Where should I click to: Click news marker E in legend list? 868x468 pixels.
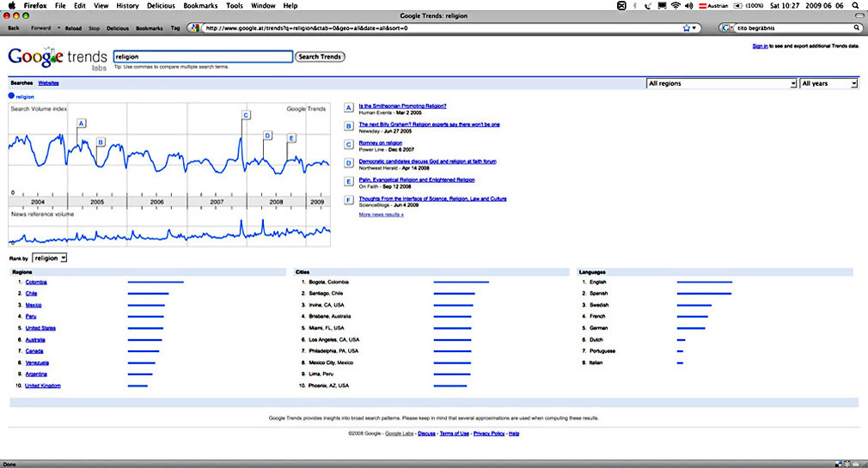click(x=349, y=181)
